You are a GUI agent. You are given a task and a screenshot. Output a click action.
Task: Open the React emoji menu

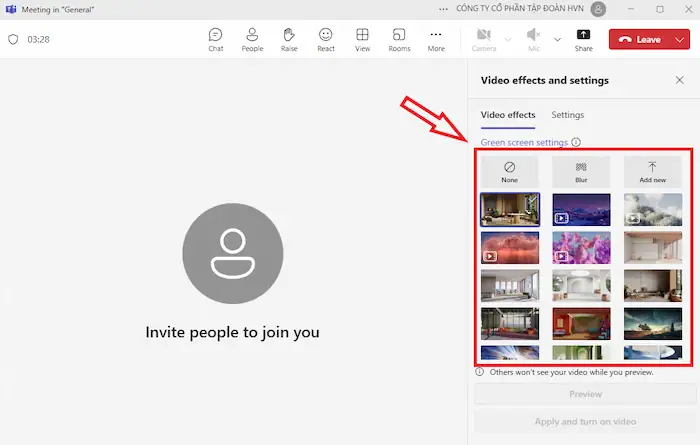[x=326, y=39]
